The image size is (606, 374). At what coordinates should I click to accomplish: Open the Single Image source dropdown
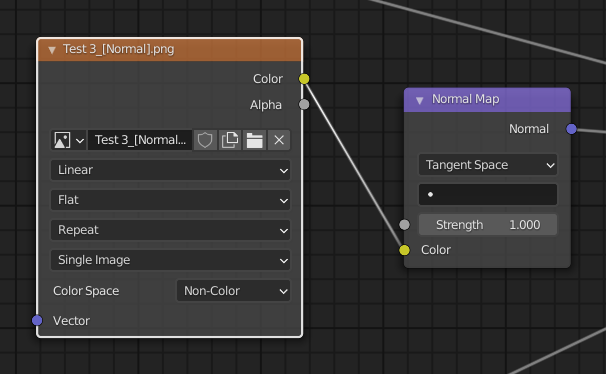click(170, 260)
